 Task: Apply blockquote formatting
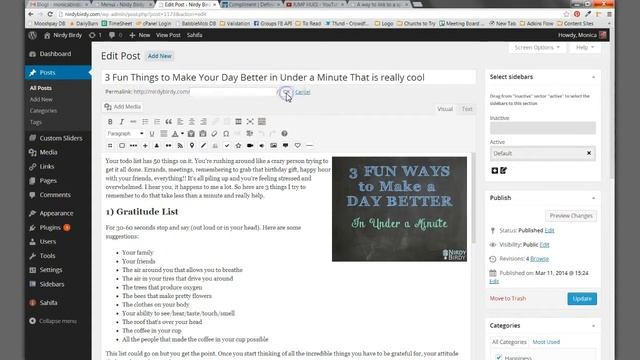[x=168, y=122]
